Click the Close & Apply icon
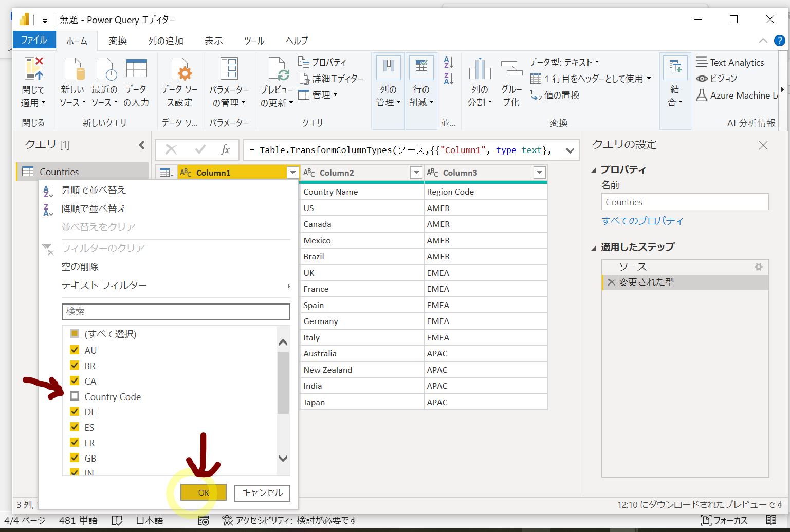 33,69
